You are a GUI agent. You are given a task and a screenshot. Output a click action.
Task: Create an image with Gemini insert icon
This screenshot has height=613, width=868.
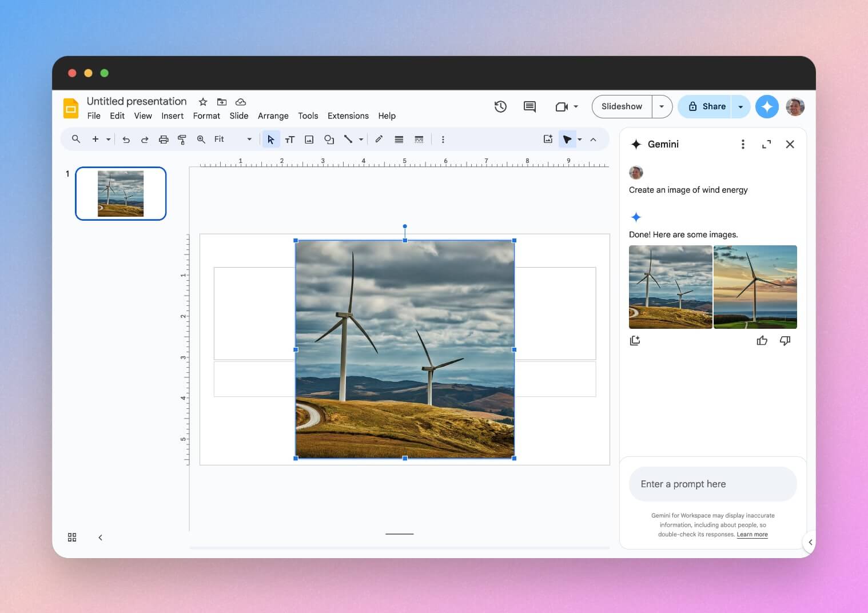click(x=635, y=340)
